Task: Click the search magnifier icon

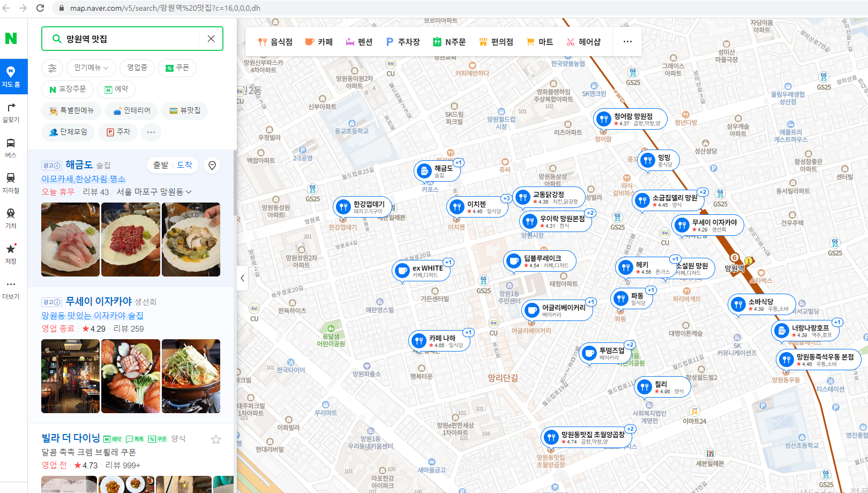Action: [56, 39]
